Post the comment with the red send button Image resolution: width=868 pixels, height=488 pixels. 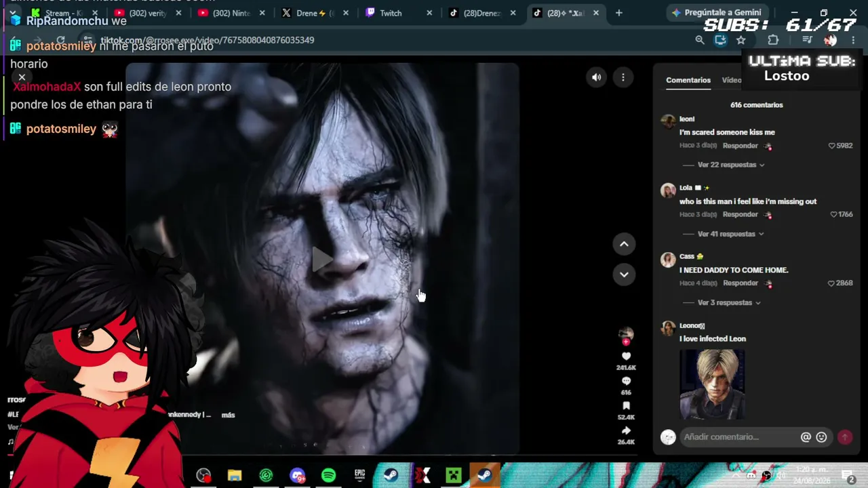coord(845,437)
